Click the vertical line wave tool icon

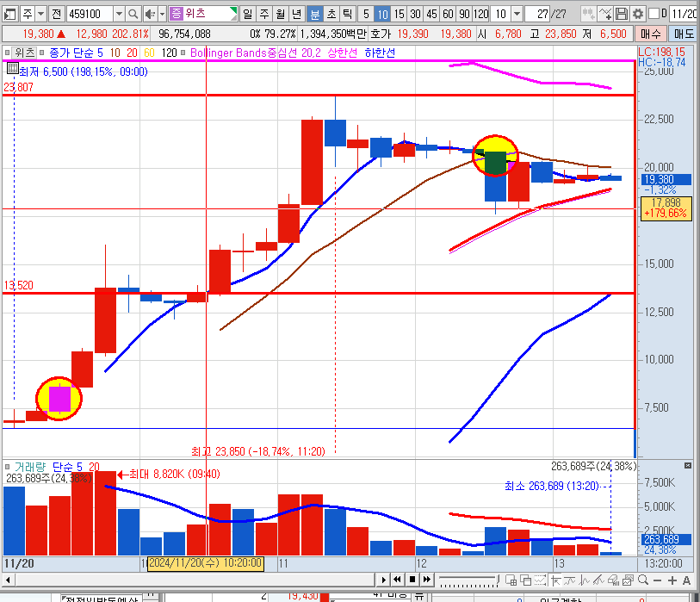[585, 580]
